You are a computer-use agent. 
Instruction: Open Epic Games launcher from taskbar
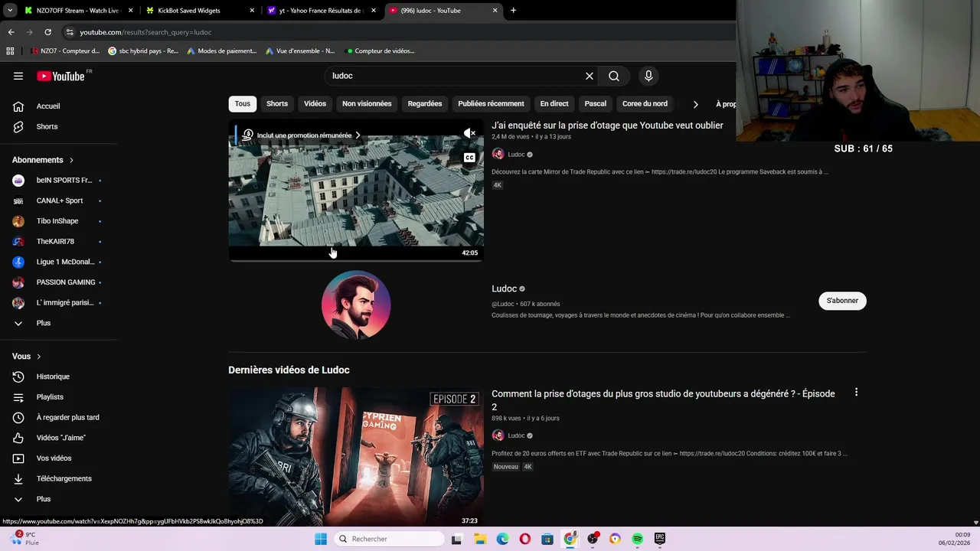[x=660, y=539]
